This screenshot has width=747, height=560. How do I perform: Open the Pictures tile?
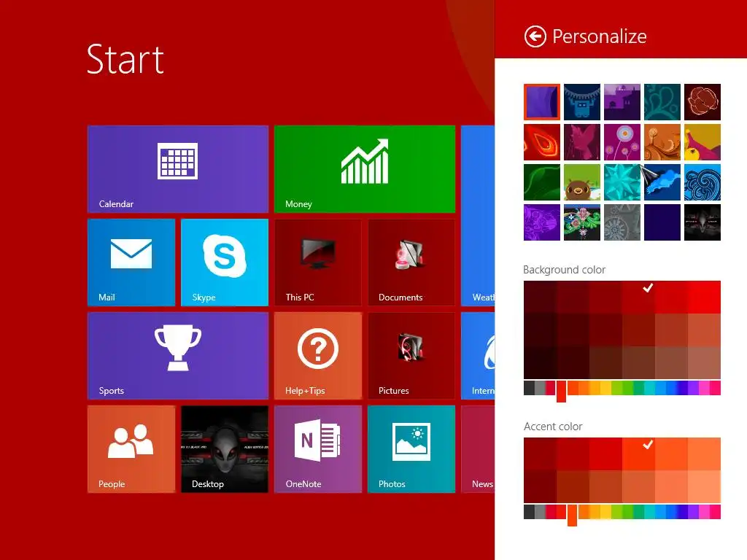411,356
